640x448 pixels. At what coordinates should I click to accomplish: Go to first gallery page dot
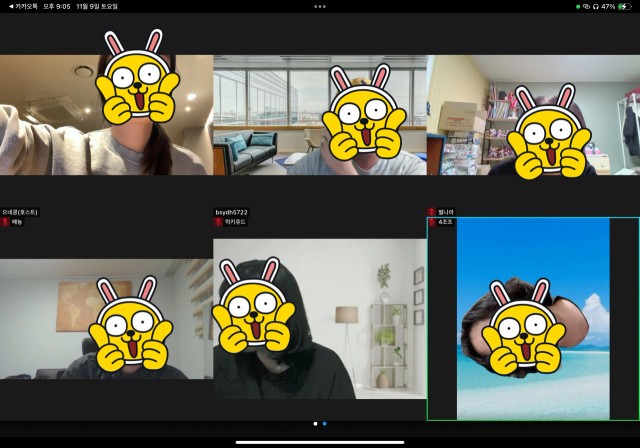pos(315,424)
